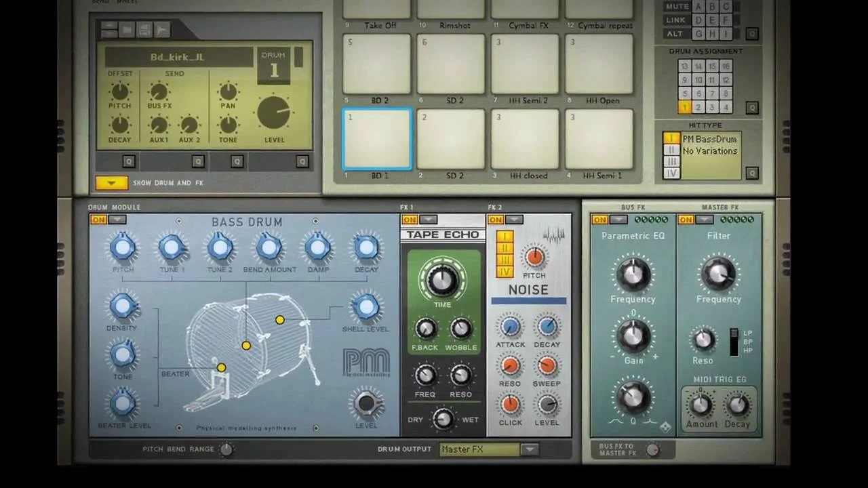
Task: Open the Drum Module type dropdown
Action: tap(117, 220)
